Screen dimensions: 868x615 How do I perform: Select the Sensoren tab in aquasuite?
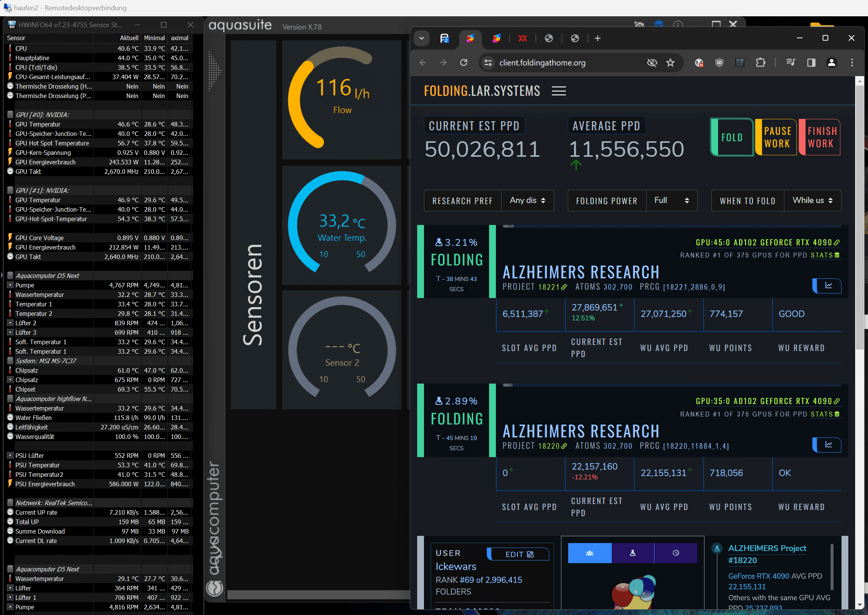(x=253, y=225)
